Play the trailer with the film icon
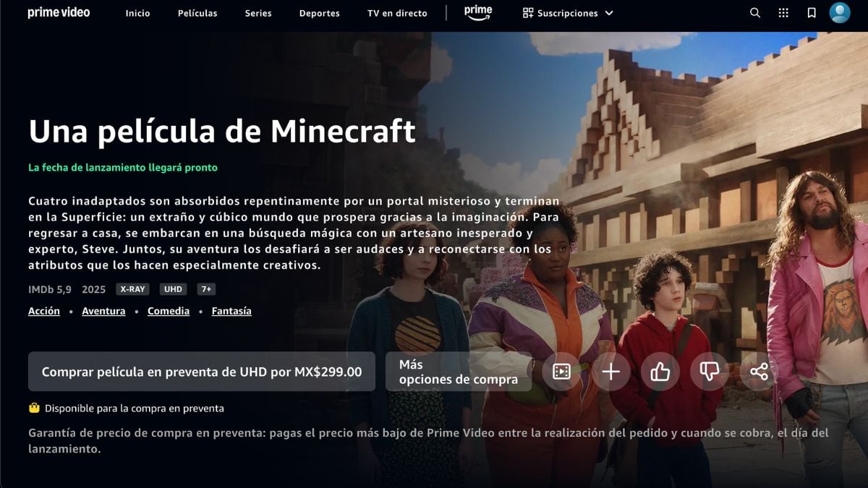 tap(561, 372)
